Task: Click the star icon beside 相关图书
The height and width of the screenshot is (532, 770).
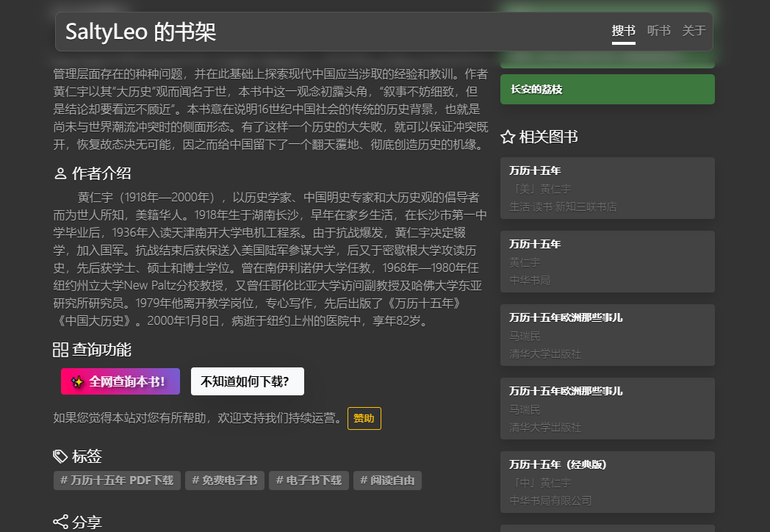Action: coord(508,137)
